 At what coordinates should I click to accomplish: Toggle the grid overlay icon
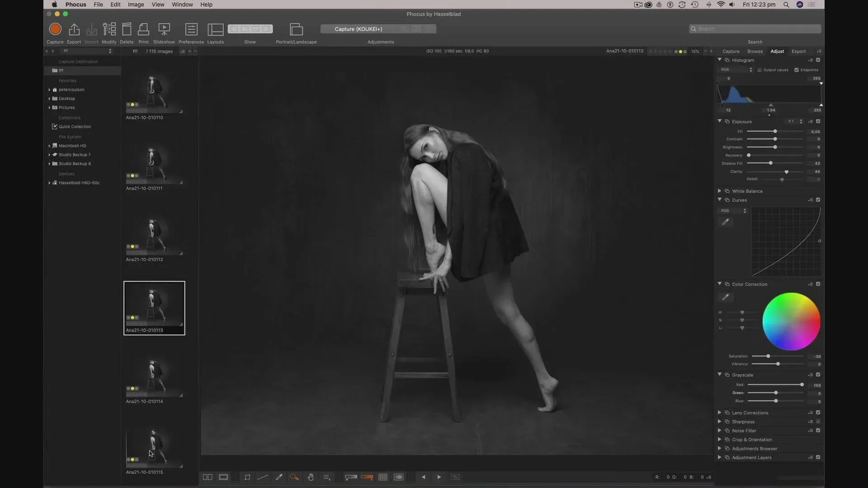coord(383,477)
